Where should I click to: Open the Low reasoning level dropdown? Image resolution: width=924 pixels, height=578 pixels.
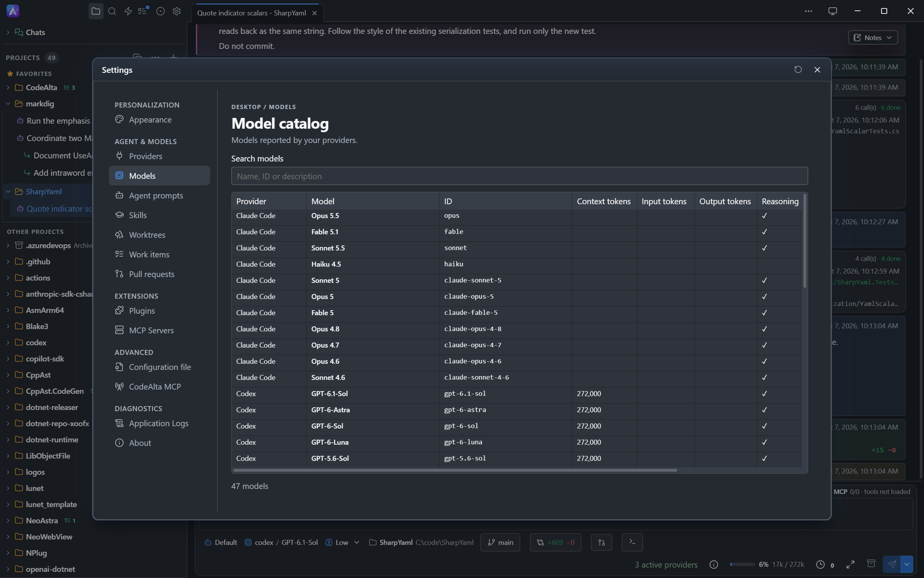[x=342, y=542]
